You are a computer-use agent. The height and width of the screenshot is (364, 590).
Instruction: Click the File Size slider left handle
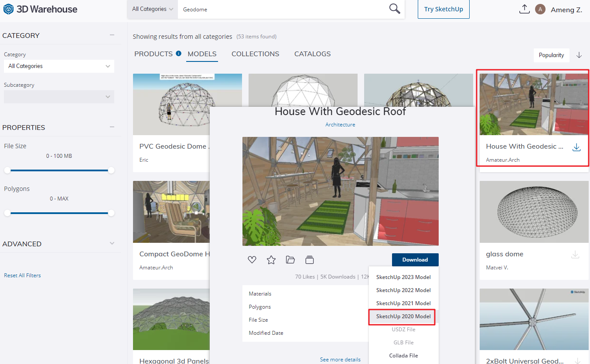(x=7, y=170)
